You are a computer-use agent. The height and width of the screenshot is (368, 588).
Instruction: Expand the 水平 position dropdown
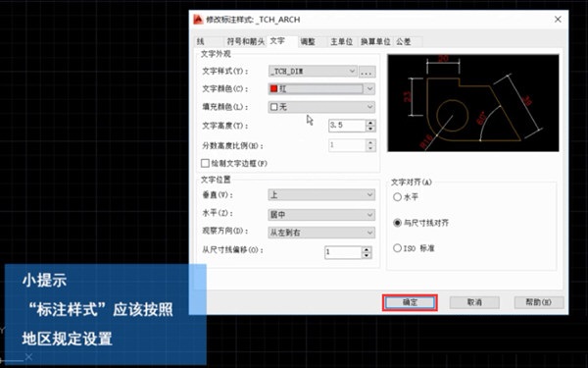321,214
